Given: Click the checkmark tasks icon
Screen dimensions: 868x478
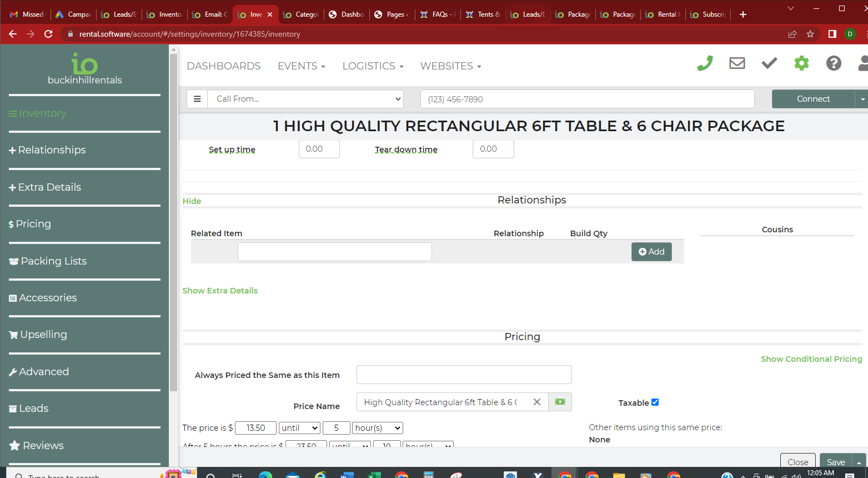Looking at the screenshot, I should [x=769, y=63].
